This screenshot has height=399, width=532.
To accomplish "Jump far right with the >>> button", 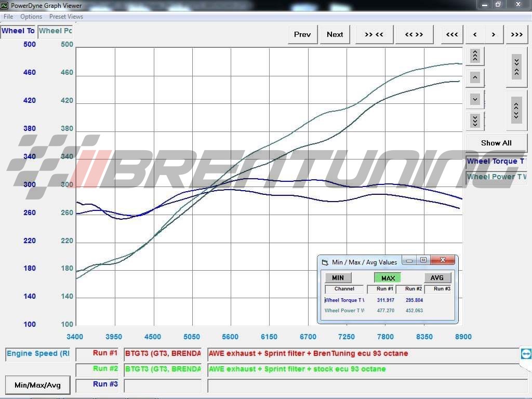I will click(517, 34).
